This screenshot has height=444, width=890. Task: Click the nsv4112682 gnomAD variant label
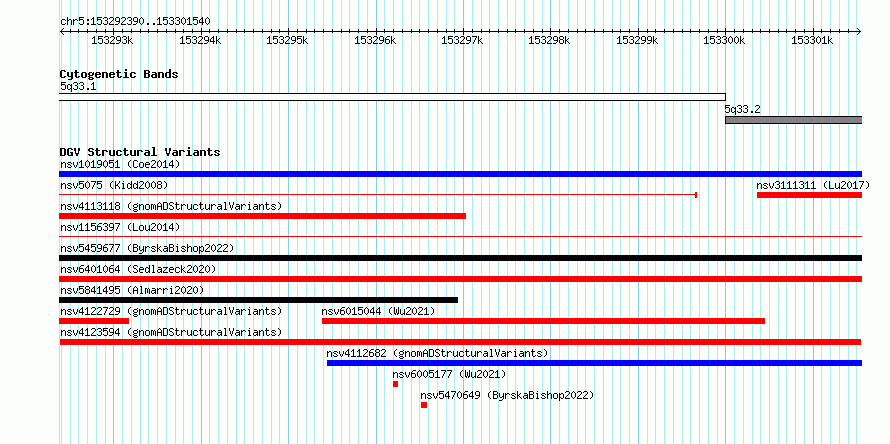[x=437, y=353]
